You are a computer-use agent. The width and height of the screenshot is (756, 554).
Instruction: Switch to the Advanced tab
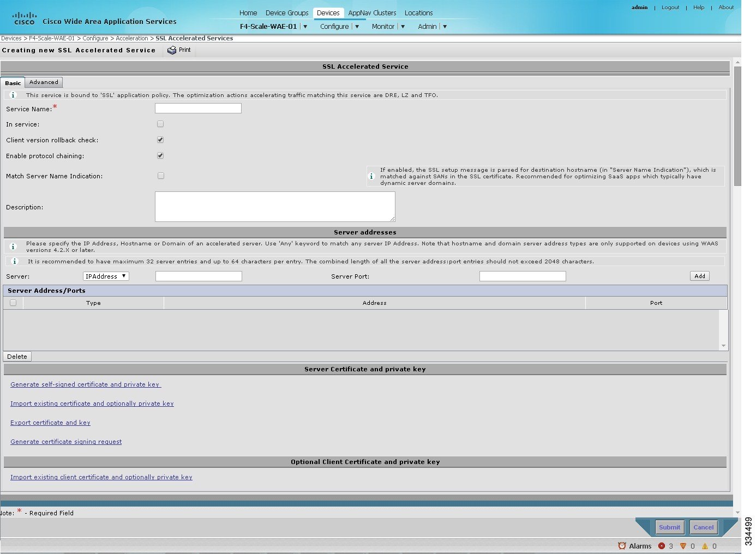click(44, 82)
